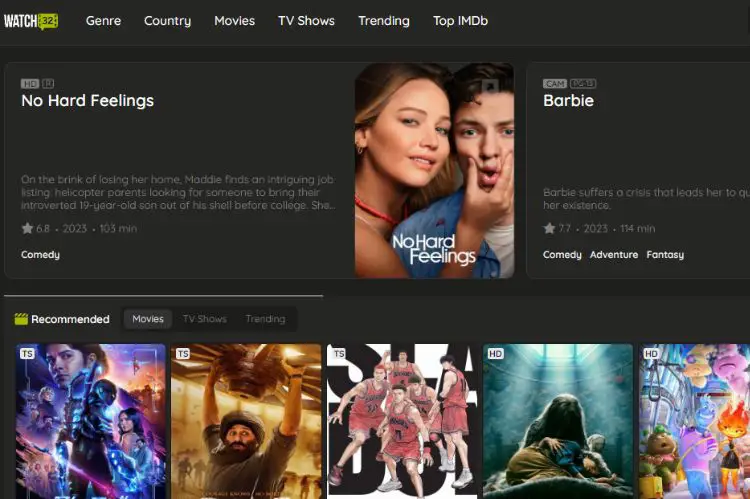Click the TS badge on the hammer poster
The image size is (750, 499).
click(183, 354)
